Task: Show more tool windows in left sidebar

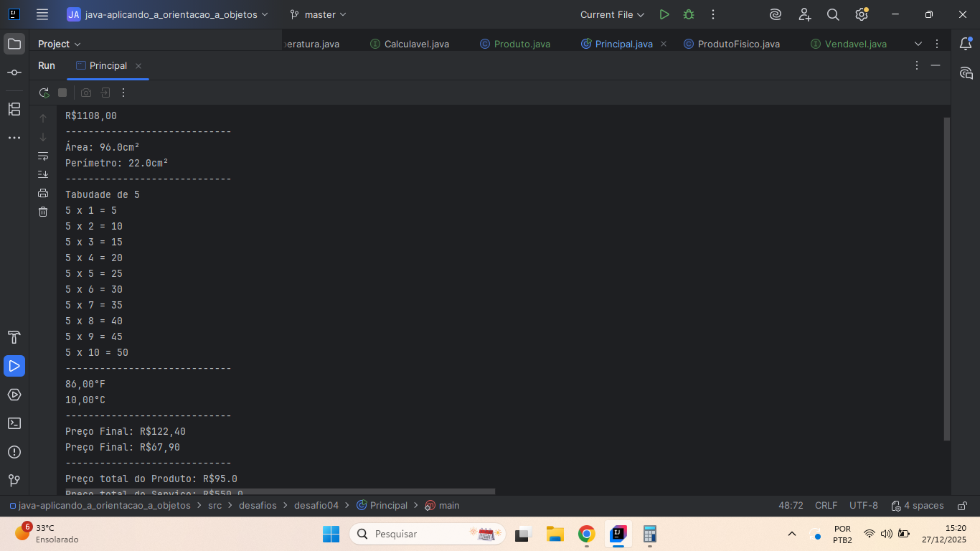Action: click(x=14, y=138)
